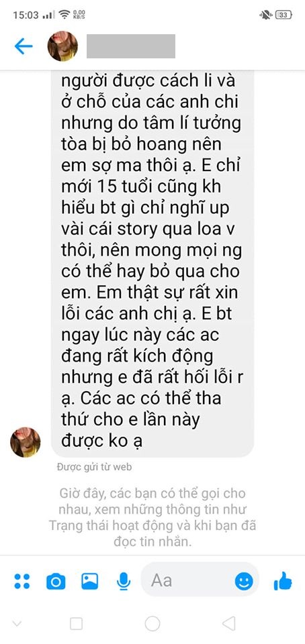
Task: Tap the Android back triangle button
Action: (229, 623)
